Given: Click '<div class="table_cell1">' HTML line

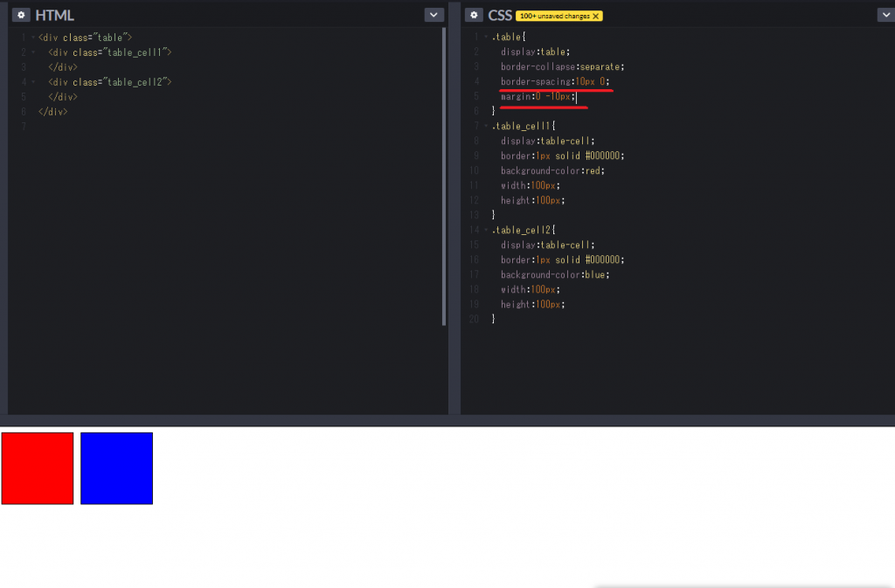Looking at the screenshot, I should point(109,52).
